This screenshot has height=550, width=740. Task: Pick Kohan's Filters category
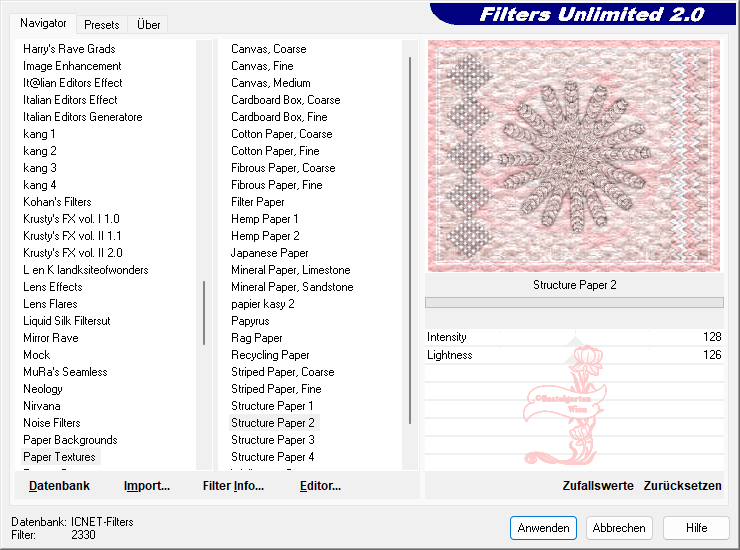click(x=57, y=202)
